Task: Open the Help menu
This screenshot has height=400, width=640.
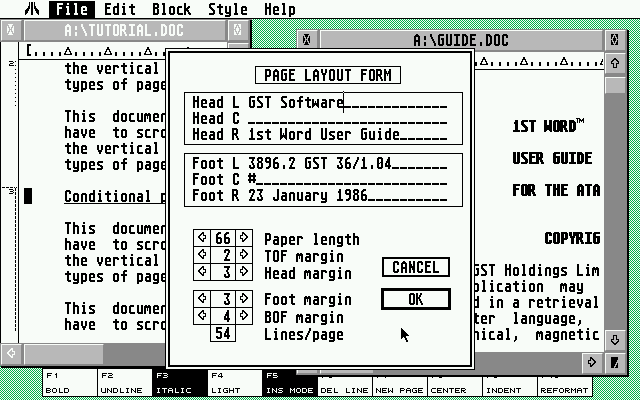Action: pyautogui.click(x=280, y=9)
